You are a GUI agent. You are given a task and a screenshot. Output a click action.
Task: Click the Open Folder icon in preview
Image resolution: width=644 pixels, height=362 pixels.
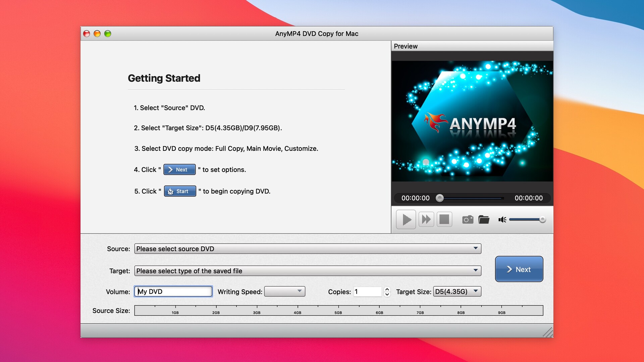[484, 219]
